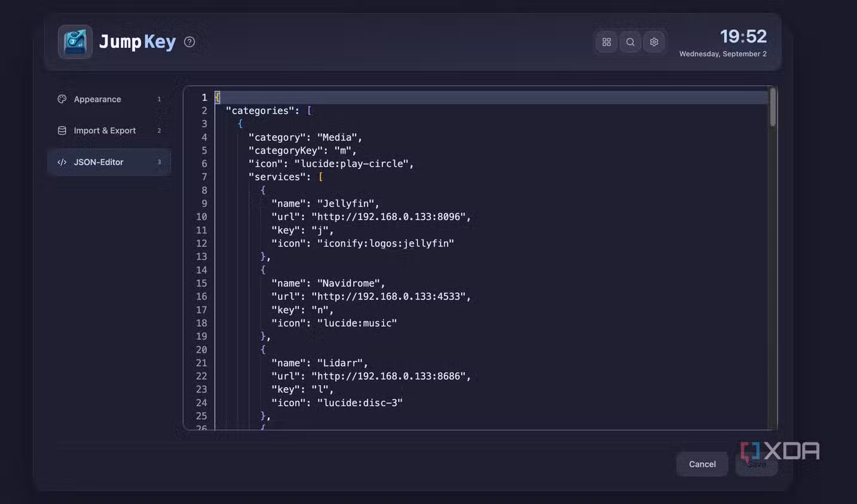
Task: Select the JSON-Editor section
Action: pos(109,162)
